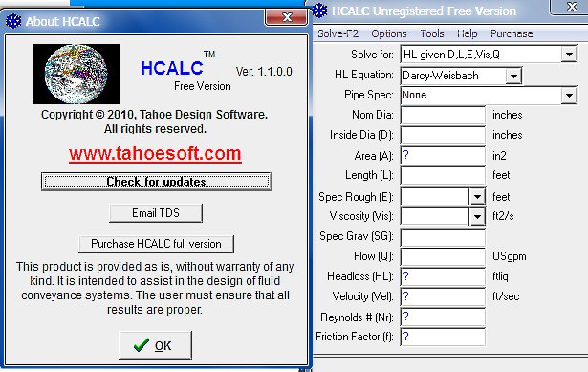This screenshot has width=588, height=372.
Task: Click the 'ft2/s' unit label beside Viscosity
Action: pyautogui.click(x=503, y=216)
